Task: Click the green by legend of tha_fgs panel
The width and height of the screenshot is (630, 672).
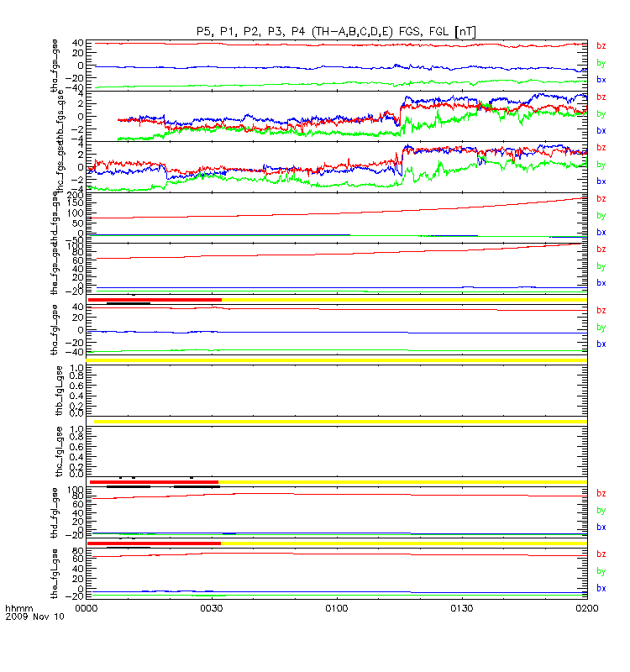Action: pyautogui.click(x=601, y=63)
